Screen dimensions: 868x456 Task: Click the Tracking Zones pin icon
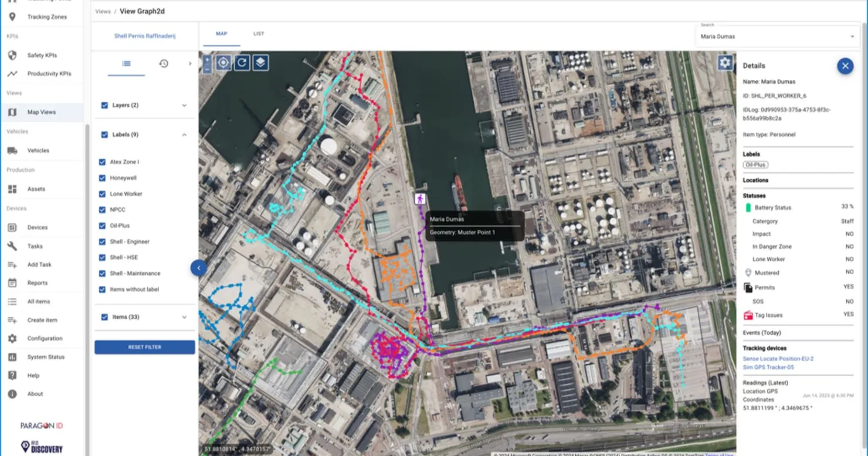click(12, 17)
